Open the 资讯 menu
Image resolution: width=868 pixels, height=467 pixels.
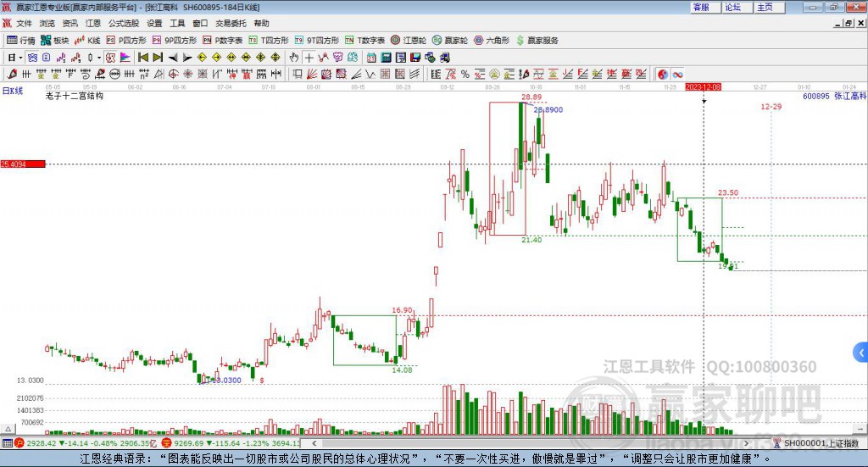click(70, 23)
